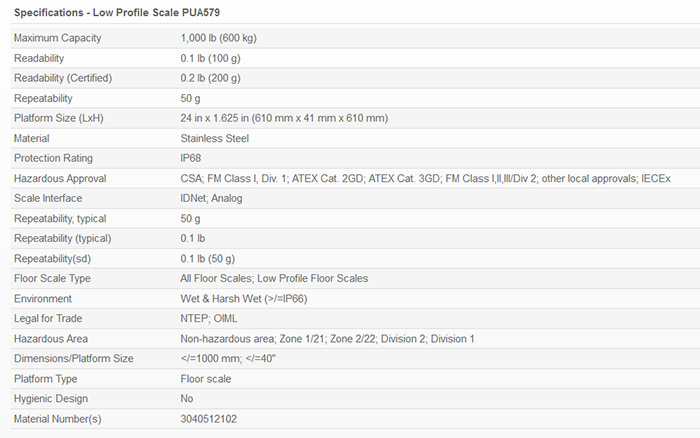Click the IP68 protection rating value
Screen dimensions: 700x438
[x=192, y=158]
